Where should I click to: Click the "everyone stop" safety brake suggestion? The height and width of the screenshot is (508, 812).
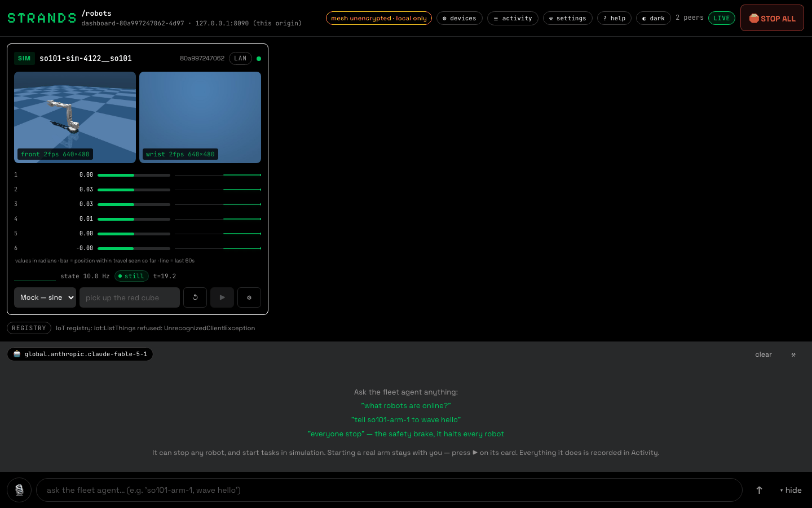[406, 434]
